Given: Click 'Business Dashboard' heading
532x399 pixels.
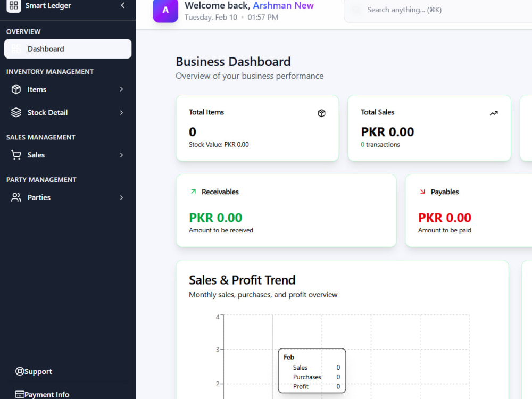Looking at the screenshot, I should (233, 62).
